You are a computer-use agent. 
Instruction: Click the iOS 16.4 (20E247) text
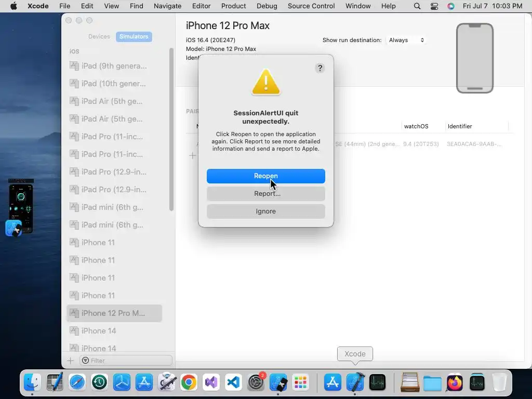point(210,40)
